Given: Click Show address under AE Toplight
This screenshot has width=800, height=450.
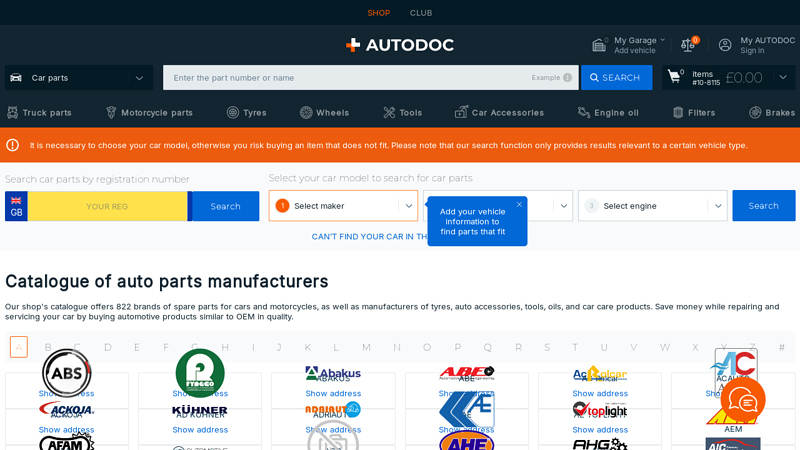Looking at the screenshot, I should click(x=600, y=430).
